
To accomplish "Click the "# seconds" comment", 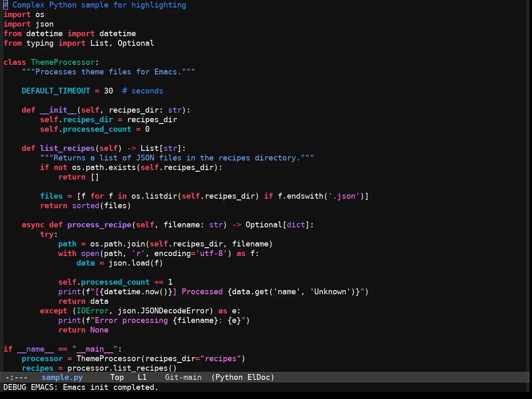I will (143, 91).
